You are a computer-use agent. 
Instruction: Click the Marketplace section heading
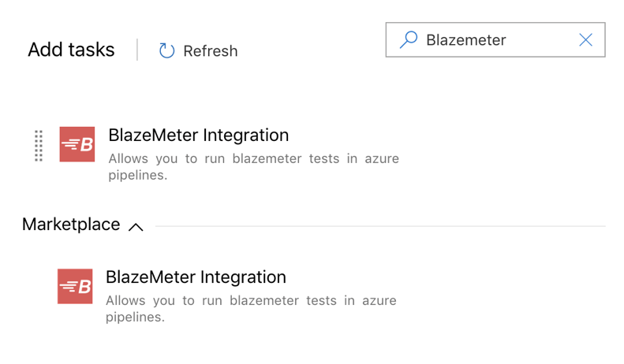tap(71, 225)
